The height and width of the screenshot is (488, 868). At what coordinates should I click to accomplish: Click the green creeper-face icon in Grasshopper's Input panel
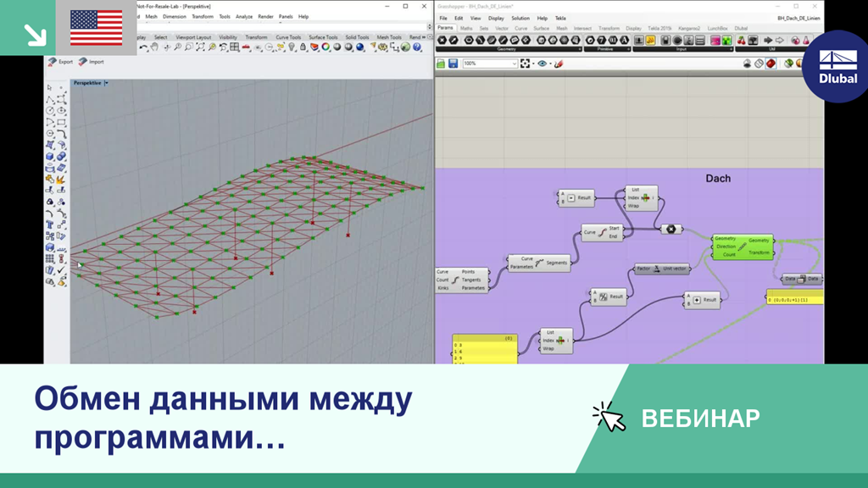point(726,41)
